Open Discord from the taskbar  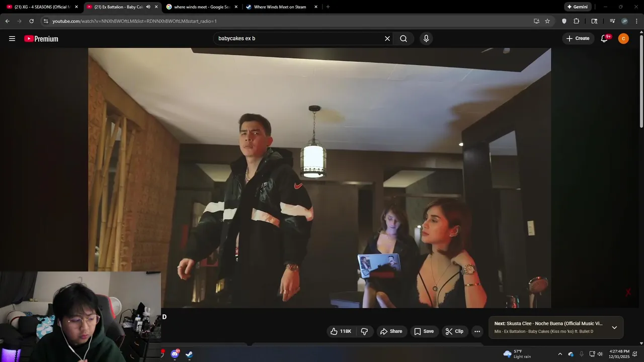coord(175,354)
